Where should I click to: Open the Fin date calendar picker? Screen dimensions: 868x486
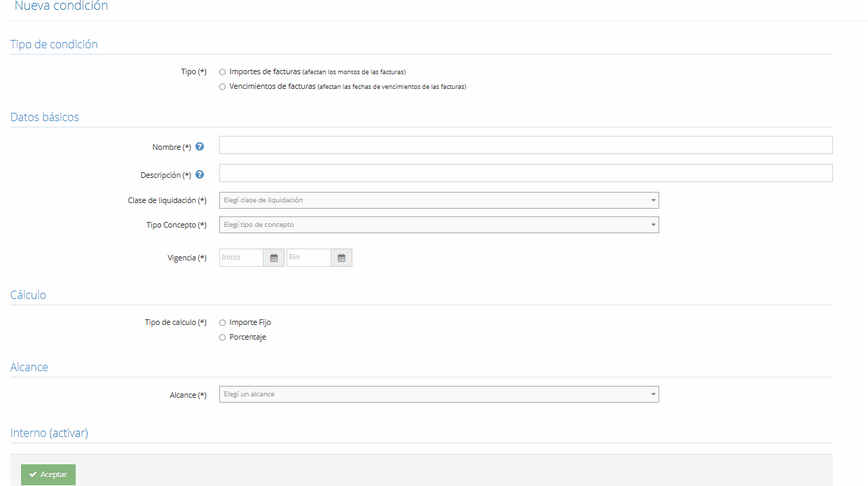pos(341,258)
